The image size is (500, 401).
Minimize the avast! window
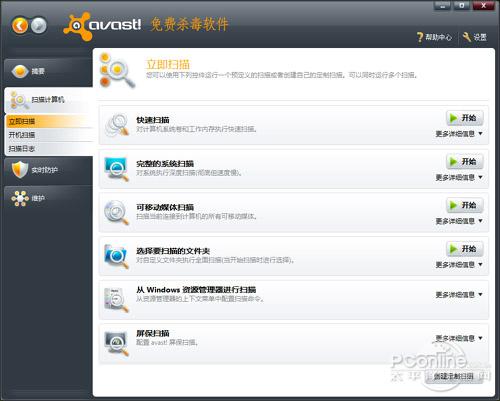point(443,6)
